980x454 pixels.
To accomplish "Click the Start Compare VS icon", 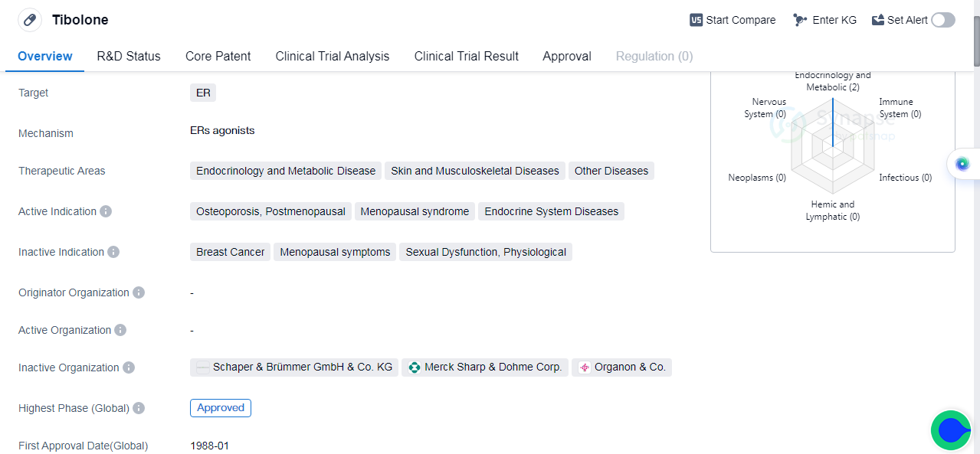I will point(696,20).
